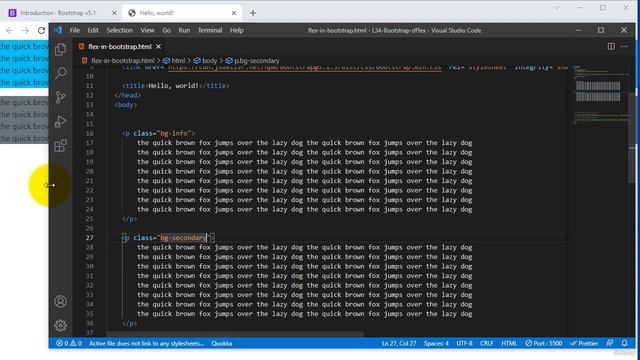Close the flex-in-bootstrap.html editor tab

pos(158,47)
